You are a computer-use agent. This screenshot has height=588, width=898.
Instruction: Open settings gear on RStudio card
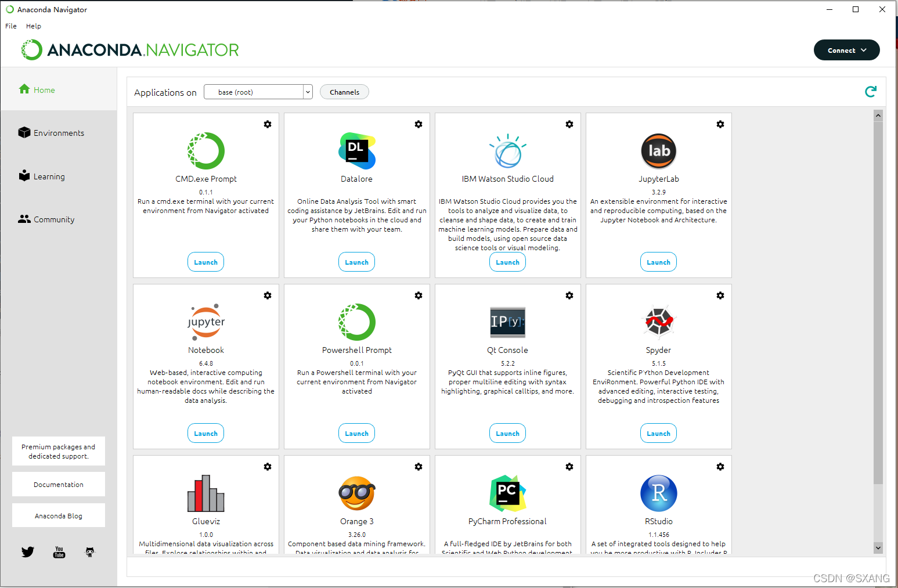coord(720,467)
